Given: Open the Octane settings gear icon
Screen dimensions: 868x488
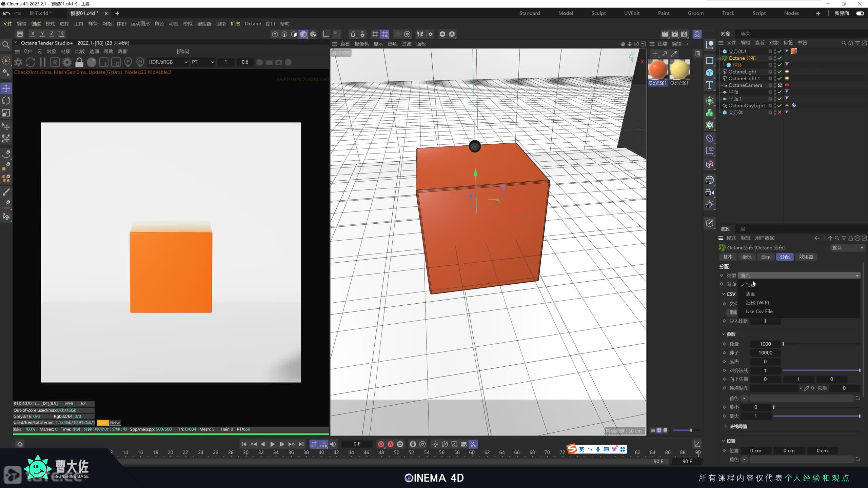Looking at the screenshot, I should coord(67,62).
